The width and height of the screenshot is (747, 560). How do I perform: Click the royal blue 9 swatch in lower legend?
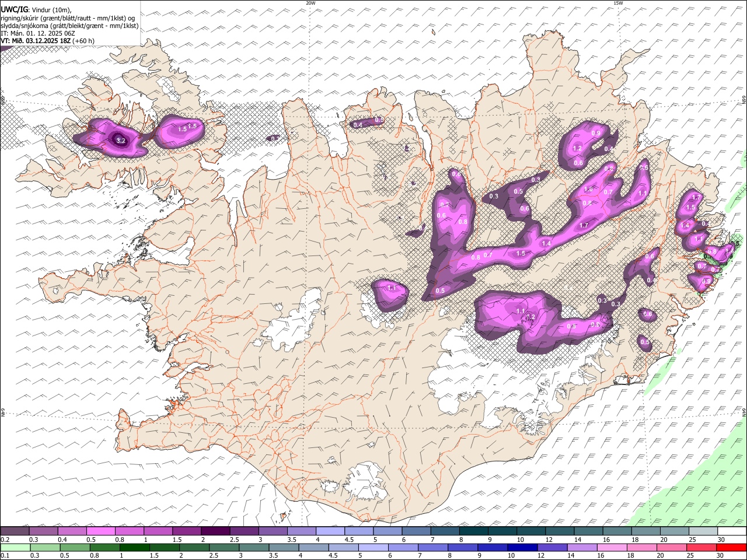coord(493,547)
